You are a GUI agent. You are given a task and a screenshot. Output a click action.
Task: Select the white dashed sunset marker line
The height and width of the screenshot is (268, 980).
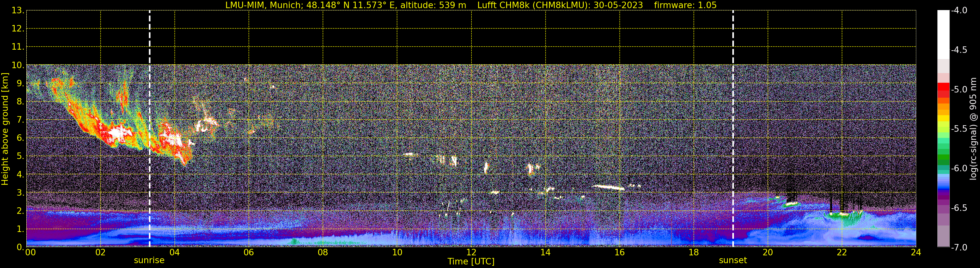tap(733, 129)
